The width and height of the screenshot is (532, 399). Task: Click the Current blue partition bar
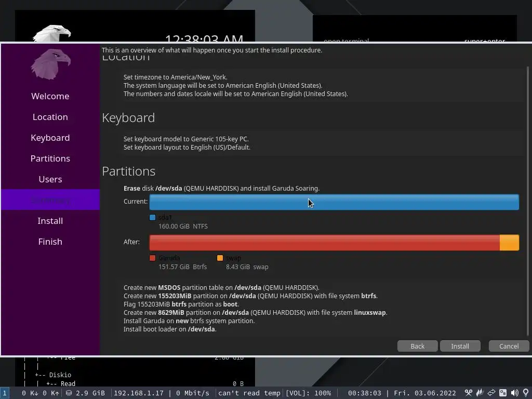click(334, 202)
